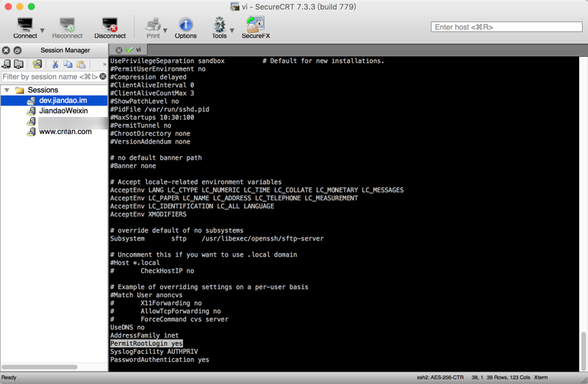
Task: Select the blurred session entry
Action: tap(73, 121)
